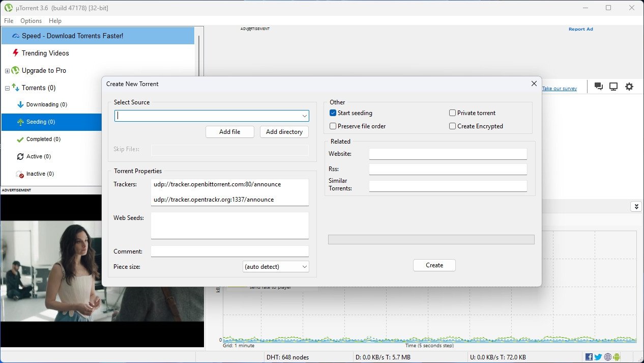Image resolution: width=644 pixels, height=363 pixels.
Task: Open the Options menu
Action: pyautogui.click(x=31, y=21)
